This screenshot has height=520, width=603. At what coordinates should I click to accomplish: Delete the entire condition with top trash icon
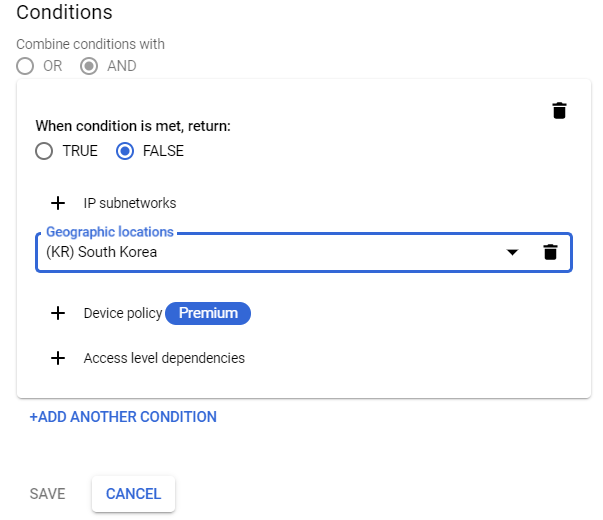pyautogui.click(x=559, y=111)
